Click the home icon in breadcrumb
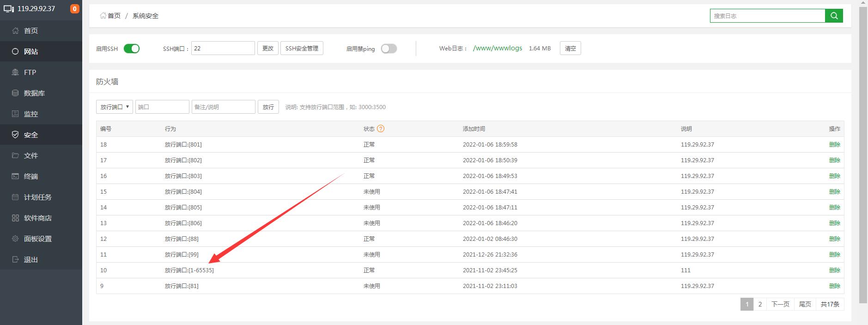This screenshot has width=868, height=325. [103, 16]
